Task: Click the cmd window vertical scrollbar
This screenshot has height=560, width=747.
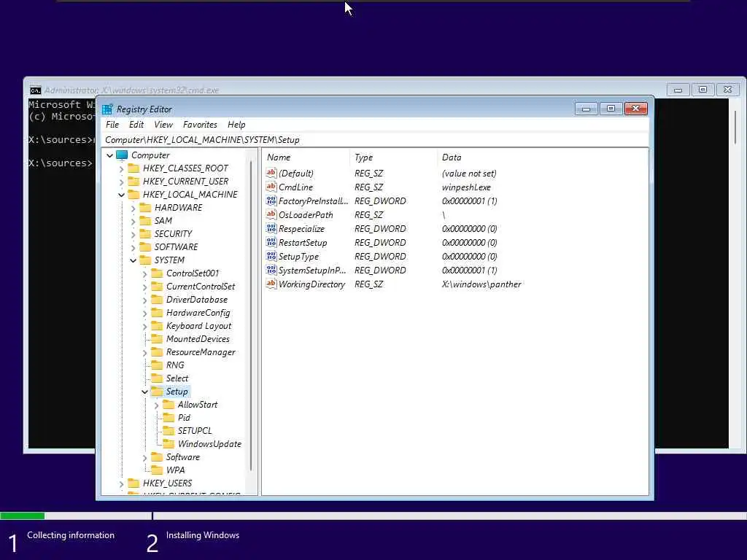Action: 735,128
